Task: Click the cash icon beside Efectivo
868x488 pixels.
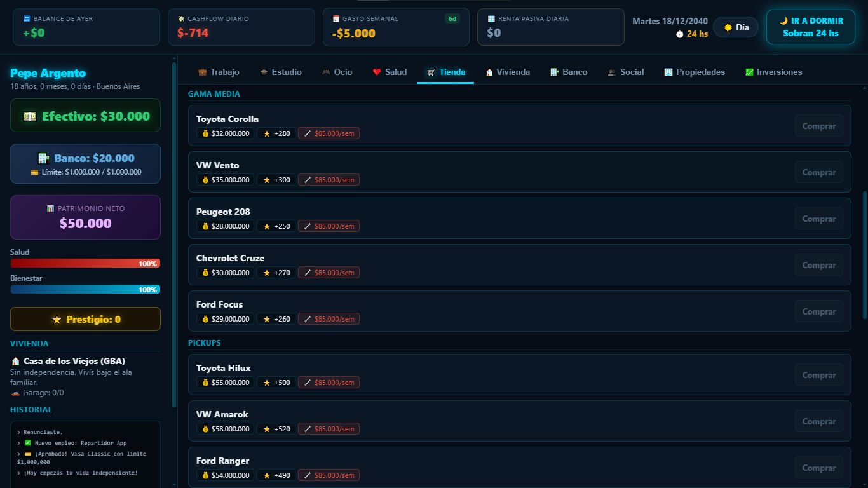Action: point(29,116)
